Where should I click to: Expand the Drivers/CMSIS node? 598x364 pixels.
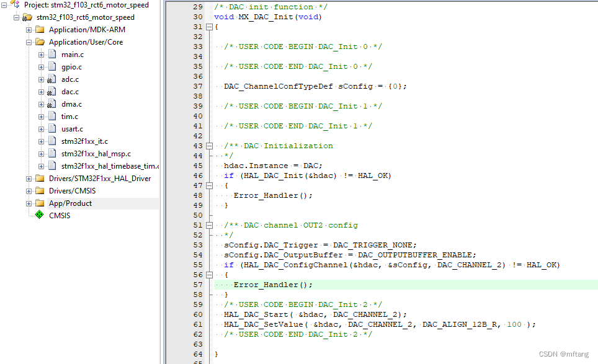click(28, 190)
